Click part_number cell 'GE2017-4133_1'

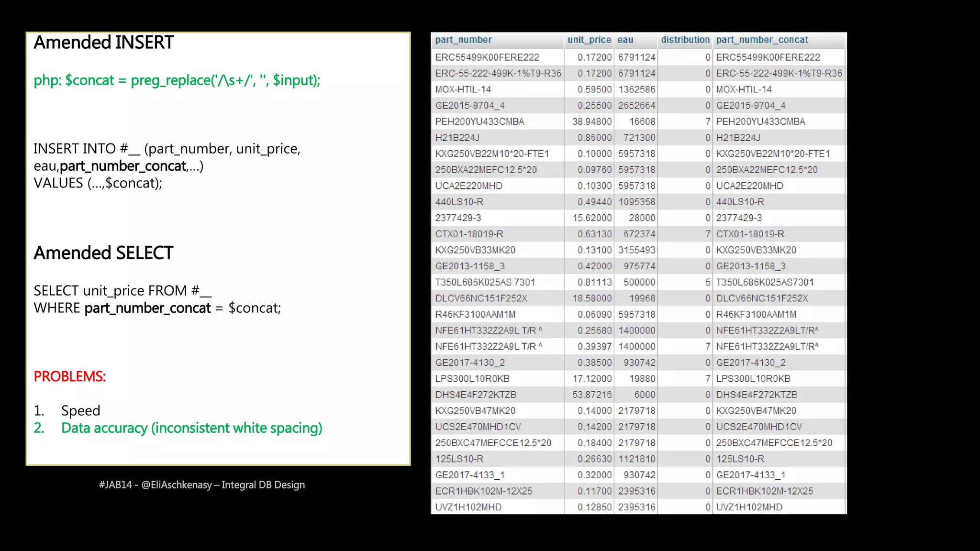(469, 475)
